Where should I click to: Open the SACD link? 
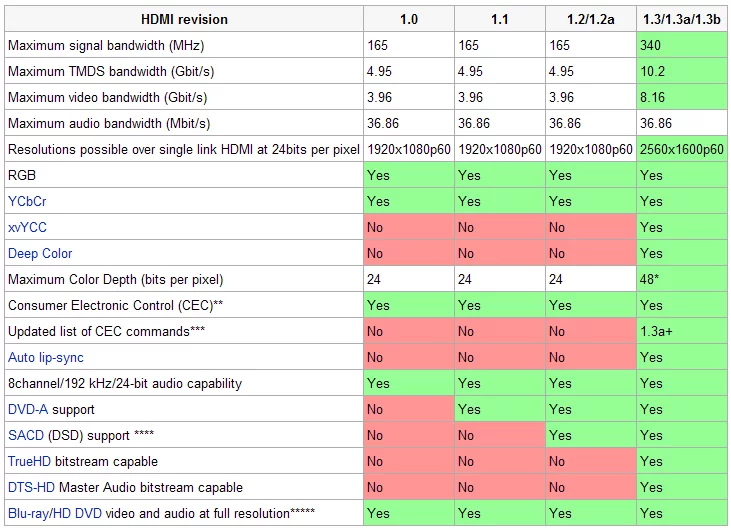tap(26, 435)
